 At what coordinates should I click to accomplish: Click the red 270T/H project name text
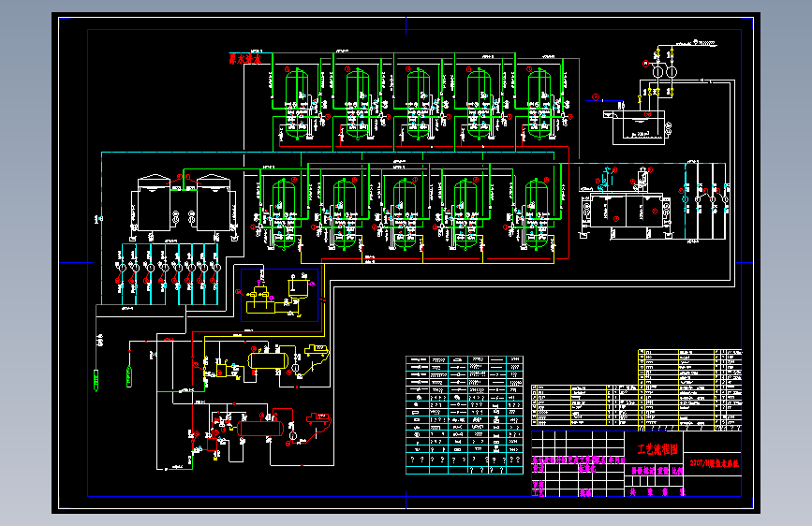click(714, 463)
